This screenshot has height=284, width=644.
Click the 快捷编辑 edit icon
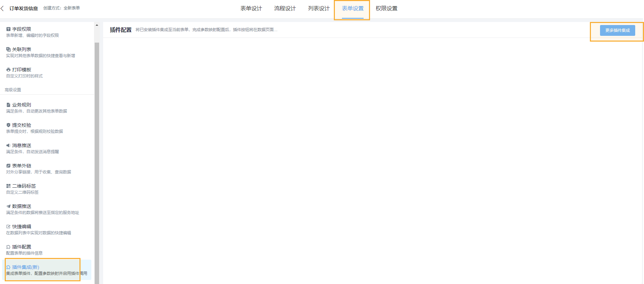point(8,227)
